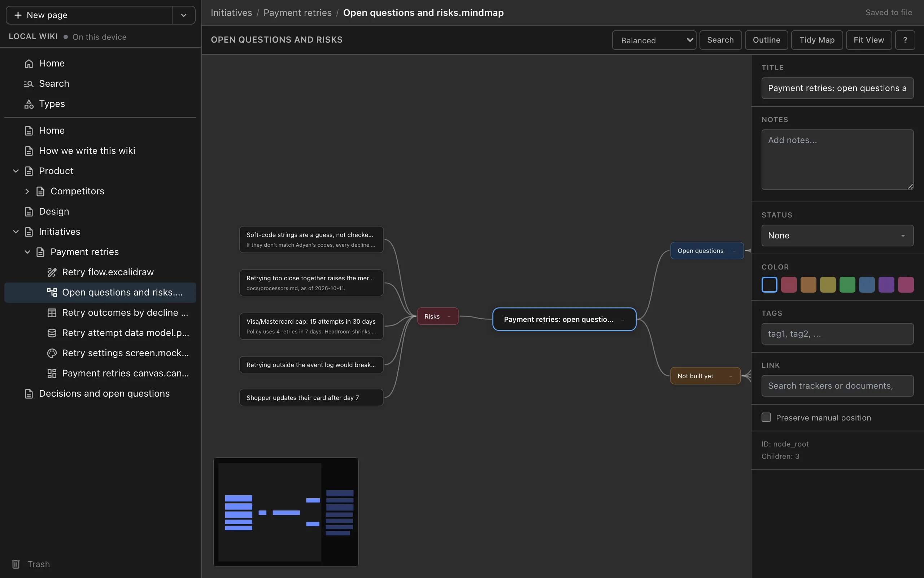Click the Title input field

coord(837,88)
